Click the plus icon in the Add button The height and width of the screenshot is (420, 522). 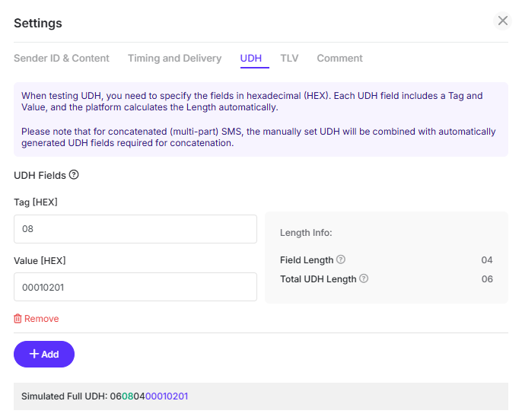pos(33,355)
